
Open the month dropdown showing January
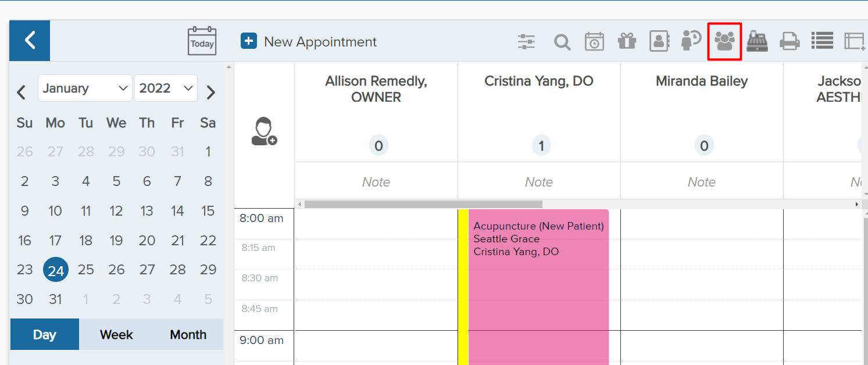85,88
